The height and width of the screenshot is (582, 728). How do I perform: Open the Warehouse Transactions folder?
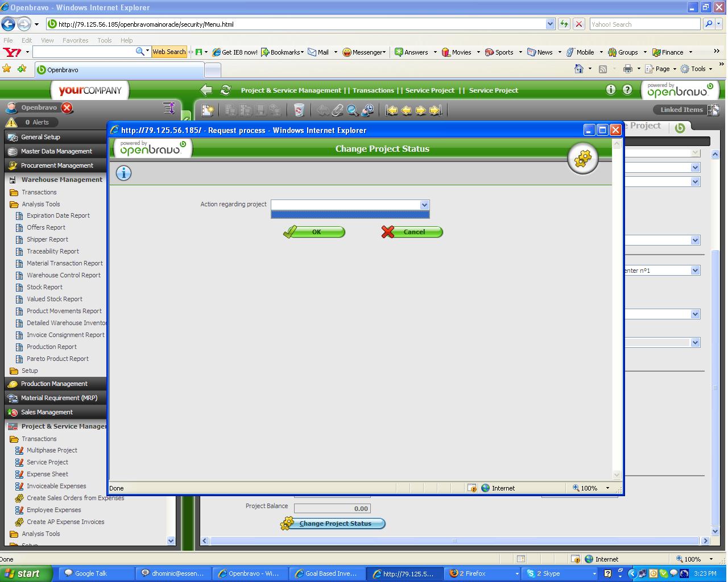39,192
